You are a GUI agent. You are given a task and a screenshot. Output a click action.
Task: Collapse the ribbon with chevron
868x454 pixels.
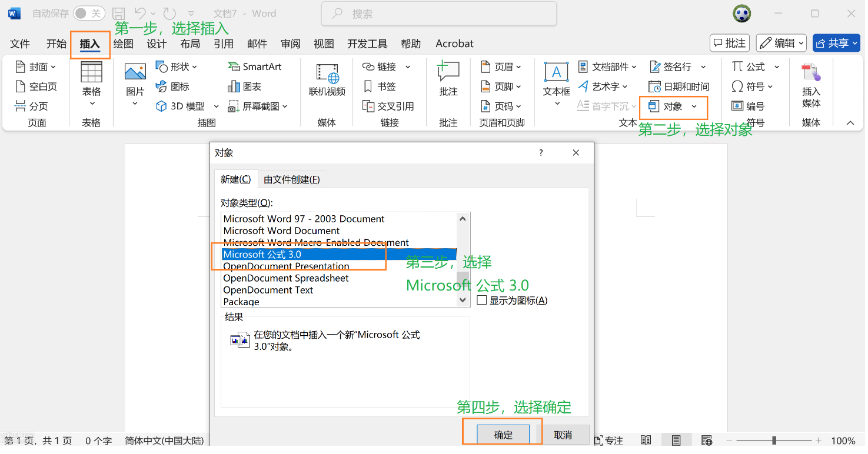850,122
